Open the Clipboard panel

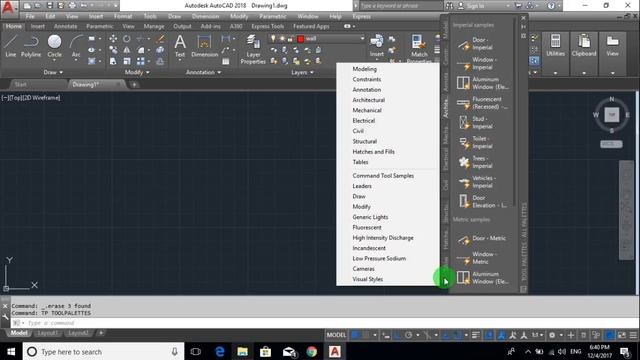pos(584,46)
